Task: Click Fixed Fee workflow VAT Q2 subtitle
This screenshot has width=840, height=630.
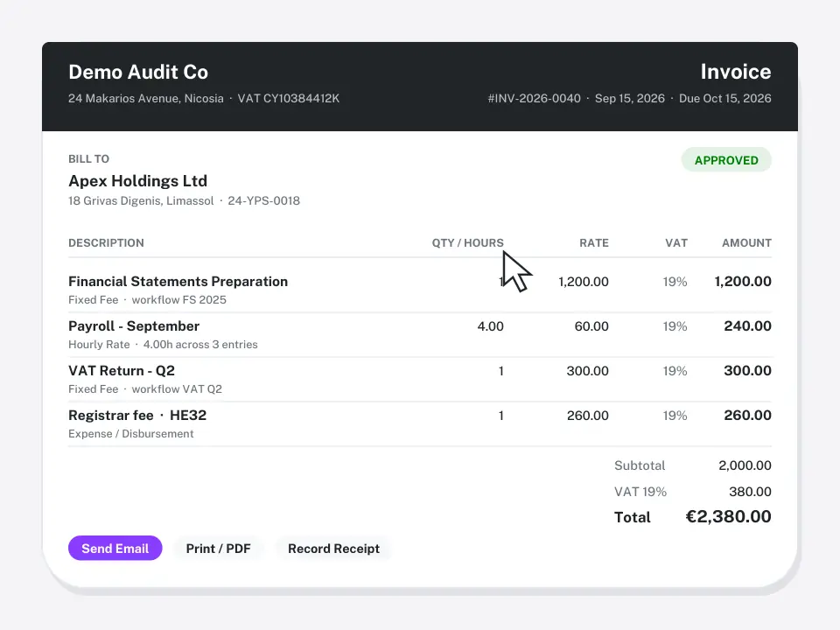Action: (x=145, y=388)
